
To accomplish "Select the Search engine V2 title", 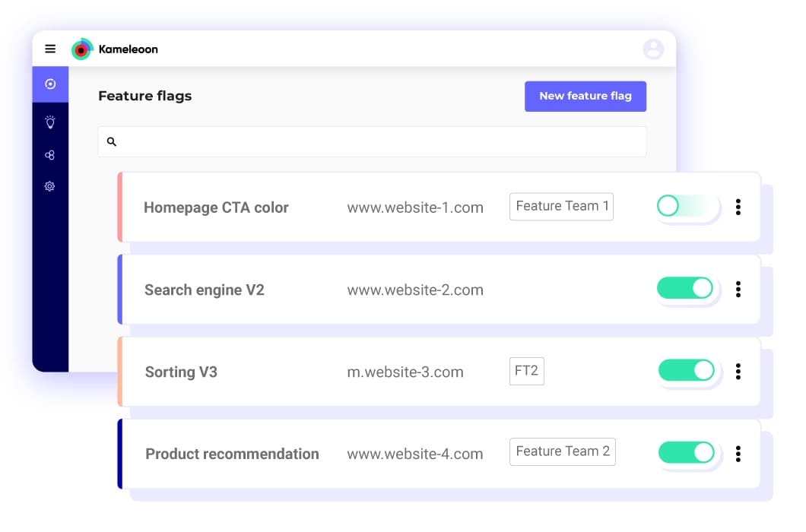I will click(204, 290).
